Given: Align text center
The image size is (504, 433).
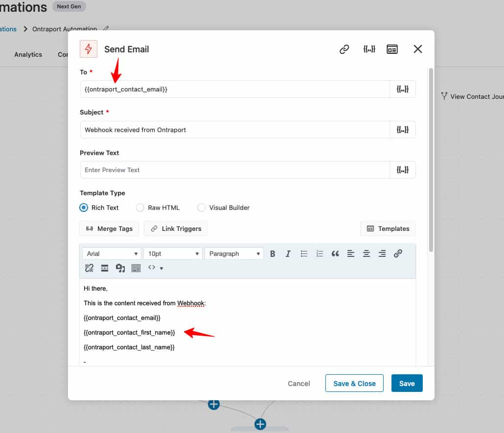Looking at the screenshot, I should [x=366, y=253].
